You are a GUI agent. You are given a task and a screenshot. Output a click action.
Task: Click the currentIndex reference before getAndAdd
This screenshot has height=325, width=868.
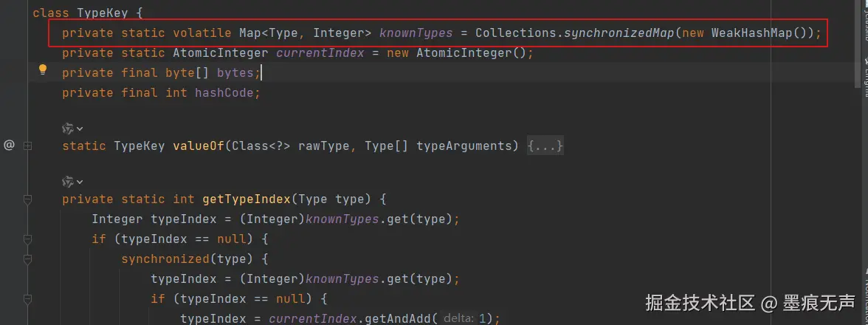(312, 319)
